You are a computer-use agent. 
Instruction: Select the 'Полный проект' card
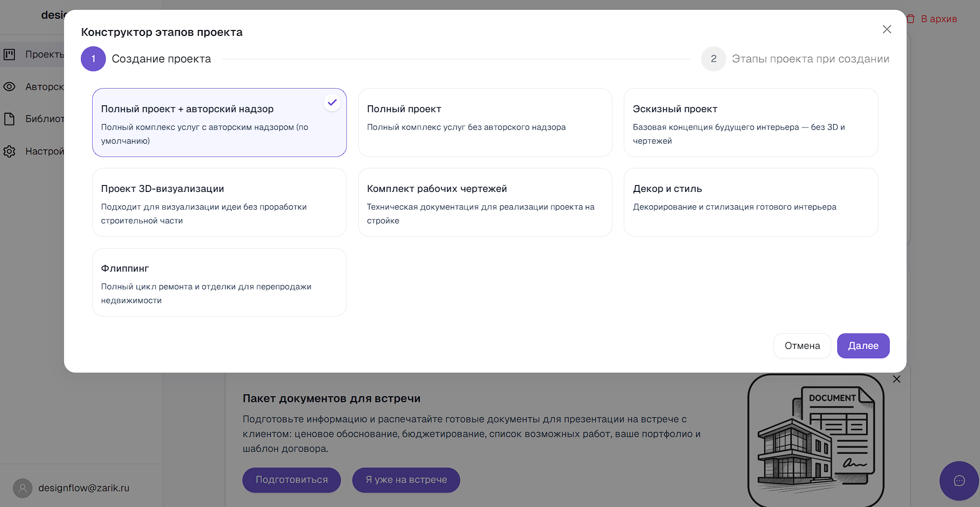[x=485, y=123]
